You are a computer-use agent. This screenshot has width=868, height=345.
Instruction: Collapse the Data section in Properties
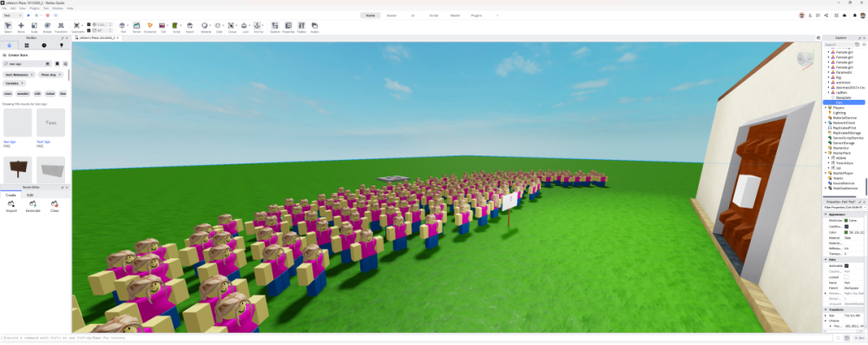click(x=826, y=259)
